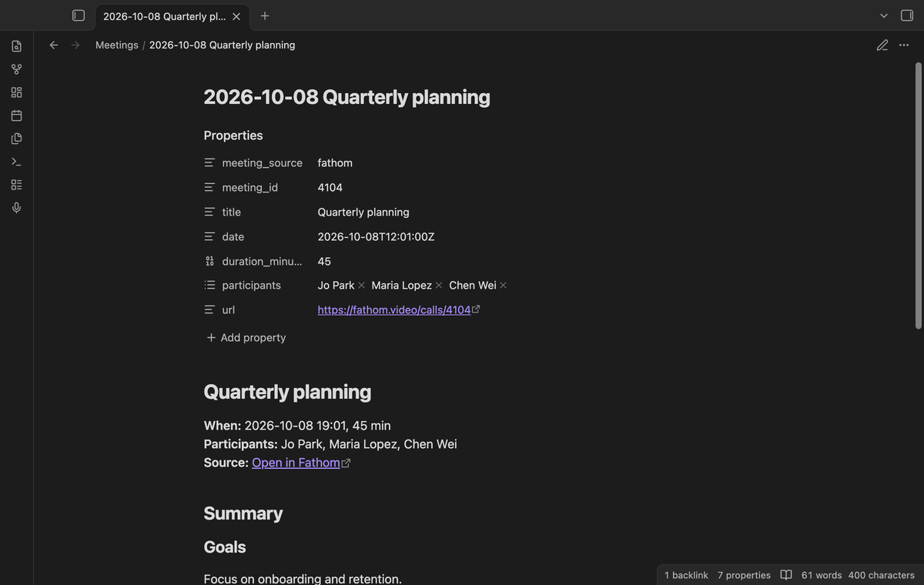Image resolution: width=924 pixels, height=585 pixels.
Task: Open the tab list dropdown arrow
Action: coord(884,15)
